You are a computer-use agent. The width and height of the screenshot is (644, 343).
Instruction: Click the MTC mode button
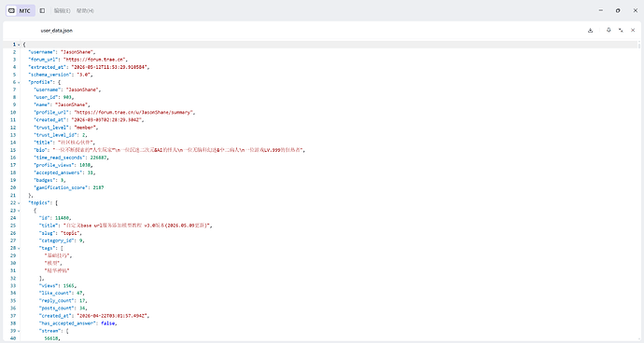[21, 10]
